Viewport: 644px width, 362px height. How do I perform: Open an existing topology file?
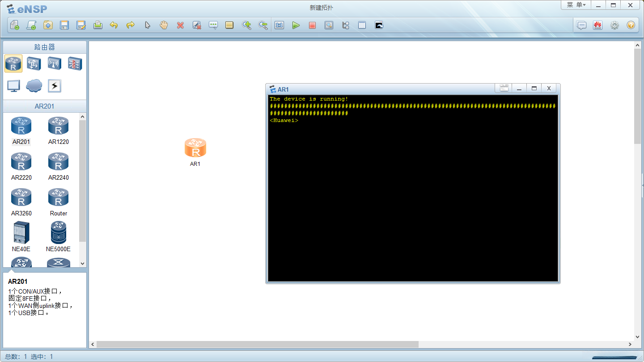click(48, 25)
